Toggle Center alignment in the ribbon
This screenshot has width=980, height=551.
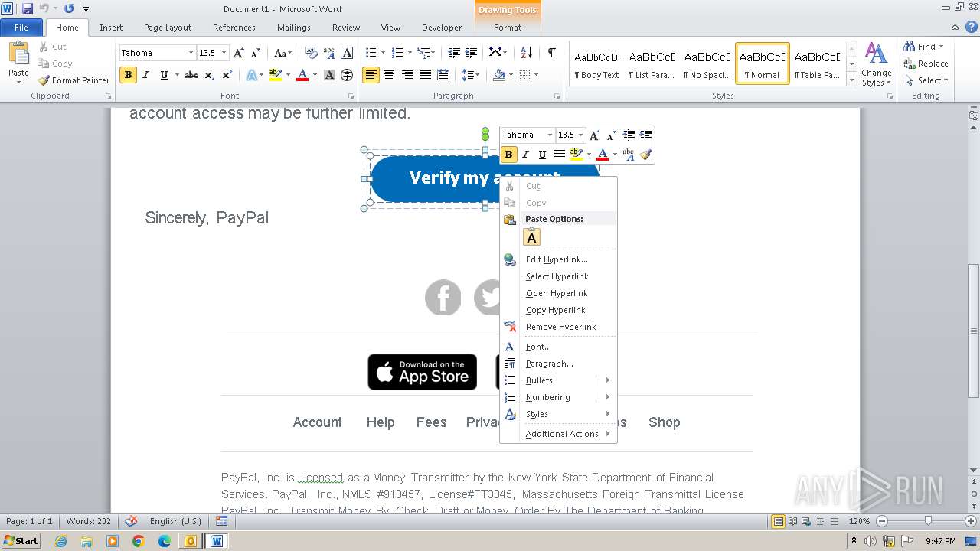pyautogui.click(x=389, y=75)
